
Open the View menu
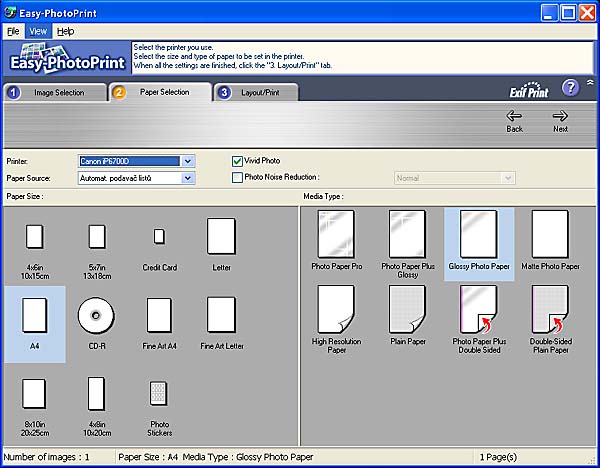(x=38, y=31)
